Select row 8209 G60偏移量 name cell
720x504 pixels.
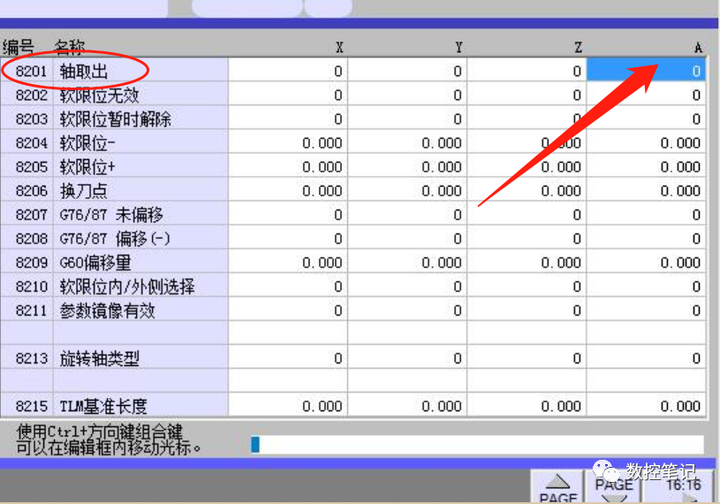tap(141, 262)
